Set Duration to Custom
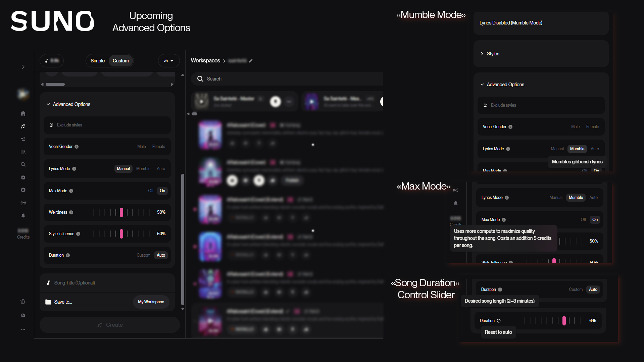 143,255
